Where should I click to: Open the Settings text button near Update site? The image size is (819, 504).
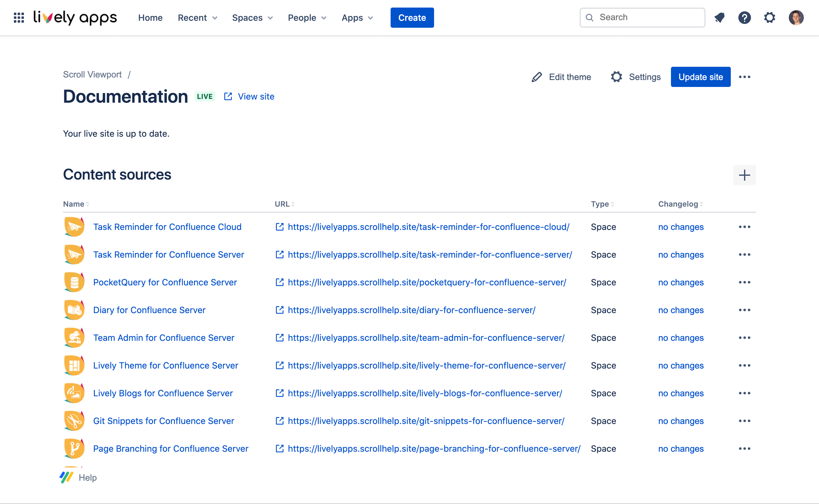click(644, 77)
